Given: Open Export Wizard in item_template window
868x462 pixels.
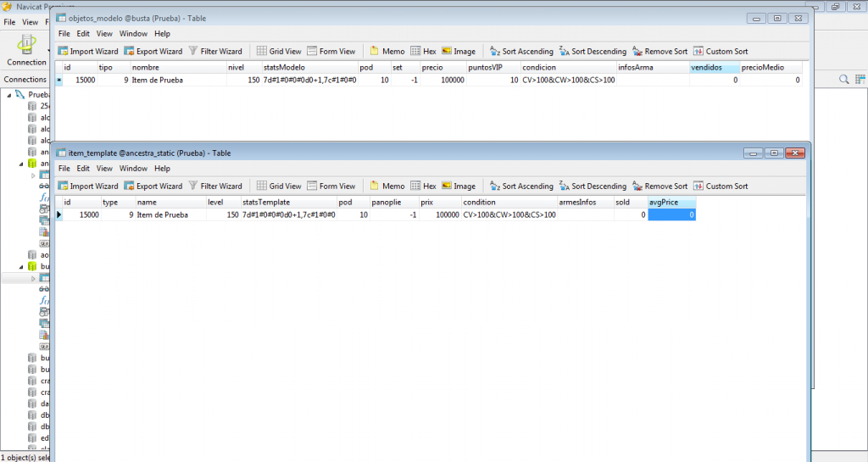Looking at the screenshot, I should (x=153, y=186).
